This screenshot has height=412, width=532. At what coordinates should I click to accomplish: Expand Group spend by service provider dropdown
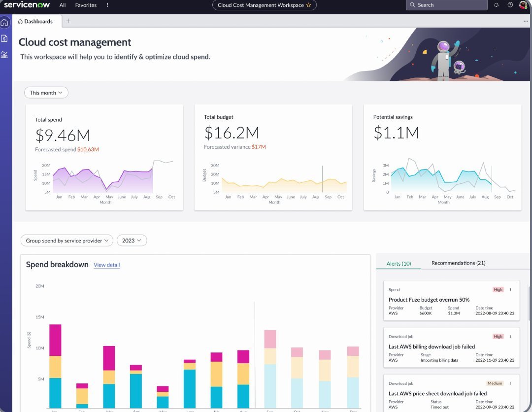tap(67, 240)
